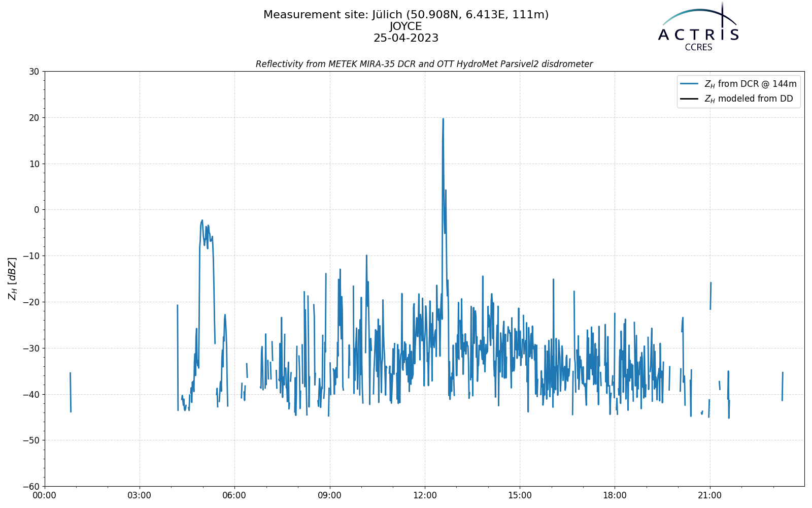Click the 21:00 x-axis tick label

(x=709, y=495)
